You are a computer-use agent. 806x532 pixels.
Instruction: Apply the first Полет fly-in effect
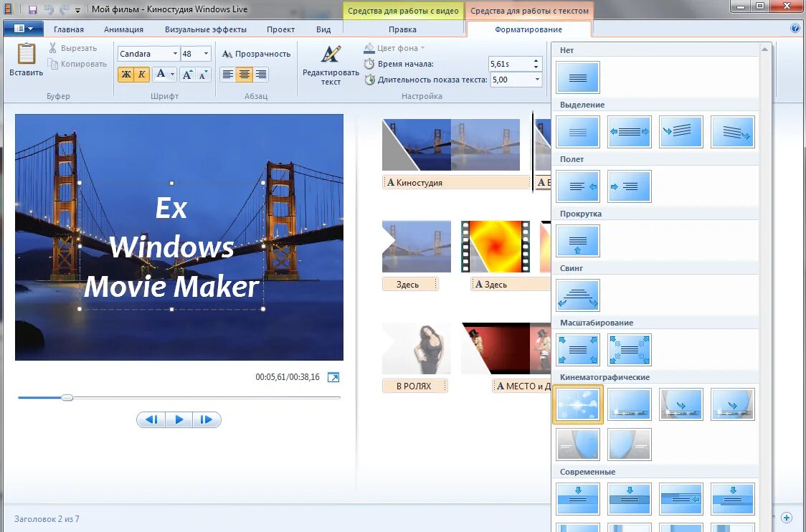(x=578, y=186)
